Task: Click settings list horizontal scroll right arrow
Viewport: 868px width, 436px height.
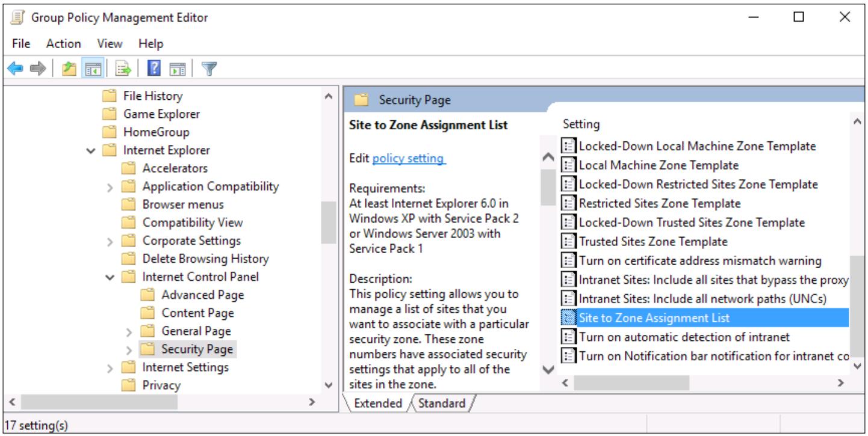Action: tap(841, 382)
